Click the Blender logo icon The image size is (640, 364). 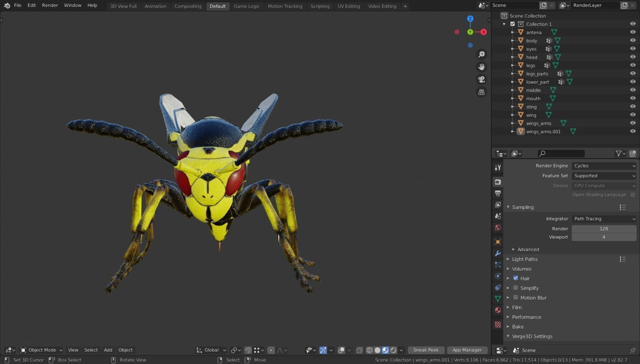(7, 6)
